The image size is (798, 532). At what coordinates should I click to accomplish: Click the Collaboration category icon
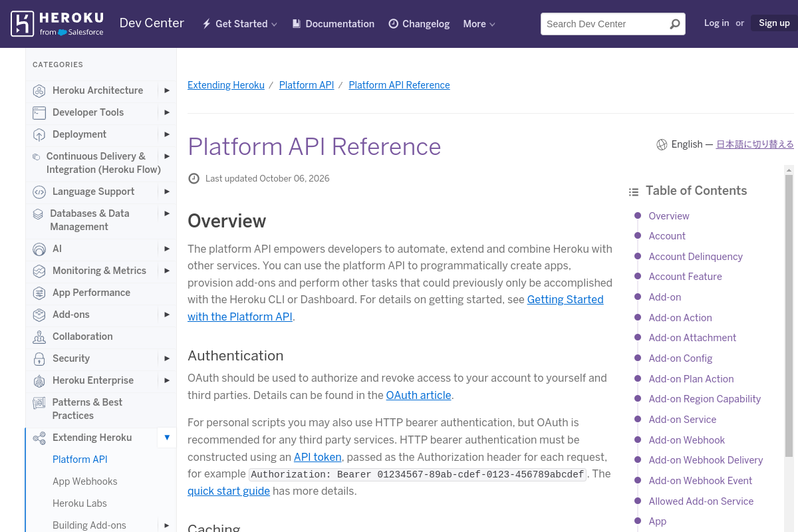[39, 337]
